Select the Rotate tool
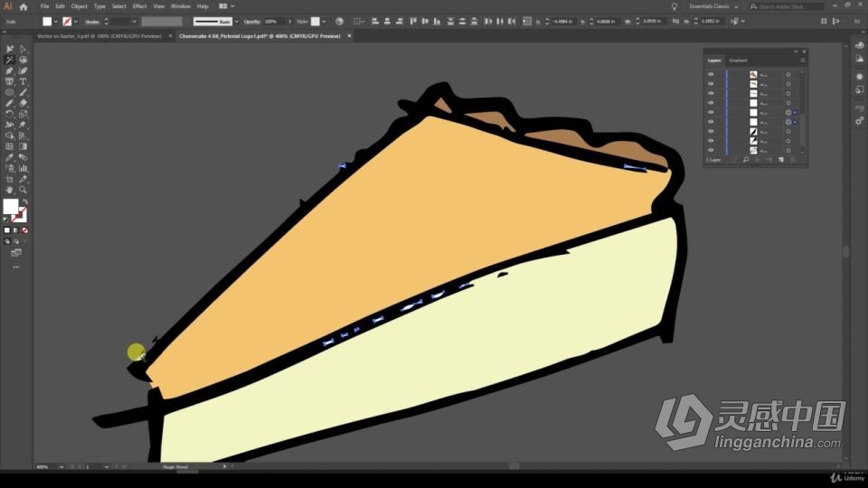 click(x=9, y=114)
